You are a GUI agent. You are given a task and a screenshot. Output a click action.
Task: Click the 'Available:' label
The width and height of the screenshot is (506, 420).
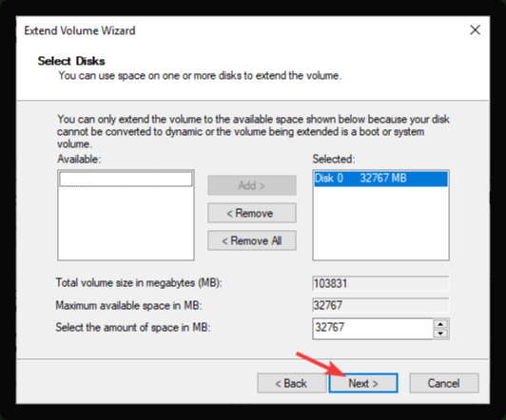(79, 159)
